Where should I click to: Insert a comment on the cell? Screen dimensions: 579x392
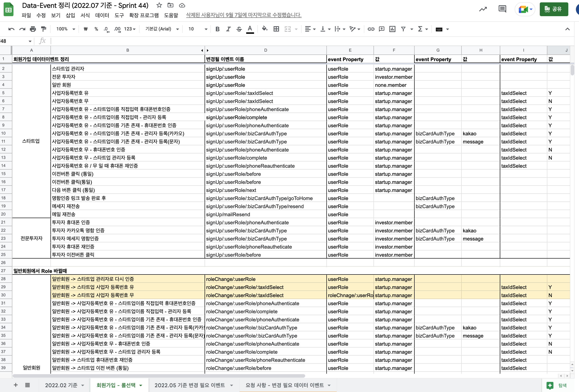(x=381, y=29)
